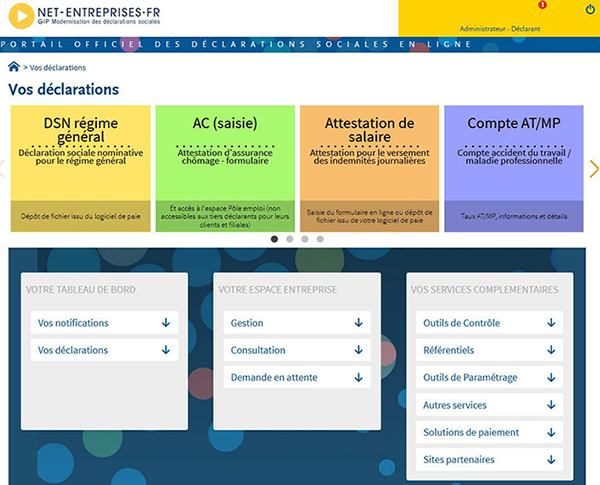Image resolution: width=600 pixels, height=485 pixels.
Task: Expand Outils de Contrôle section
Action: tap(489, 323)
